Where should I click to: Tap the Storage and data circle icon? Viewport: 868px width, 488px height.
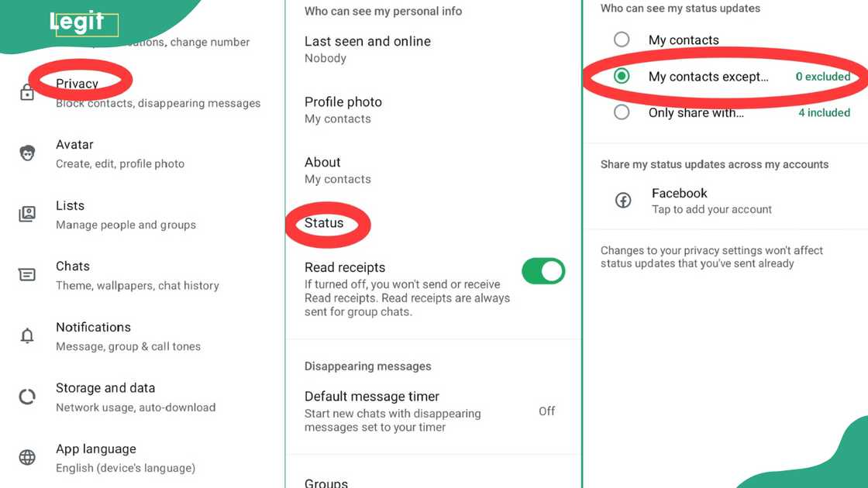pyautogui.click(x=27, y=397)
